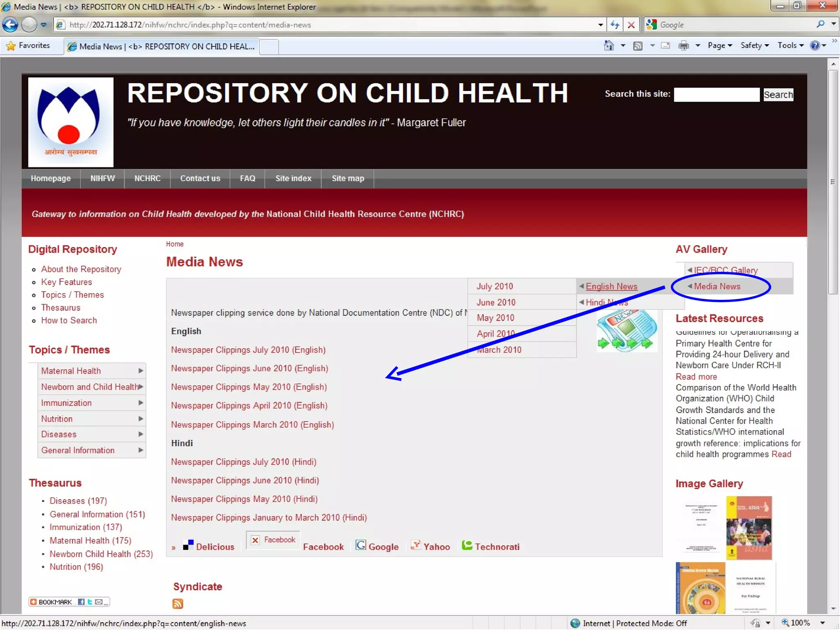Click the RSS Feeds icon in toolbar
The height and width of the screenshot is (630, 840).
(638, 46)
